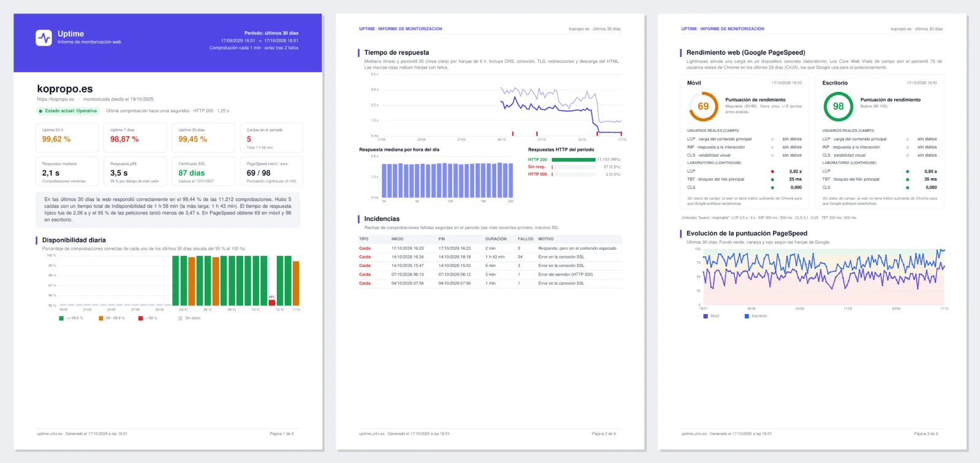This screenshot has height=463, width=980.
Task: Click the red LCP 5,92 s status dot
Action: click(x=772, y=171)
